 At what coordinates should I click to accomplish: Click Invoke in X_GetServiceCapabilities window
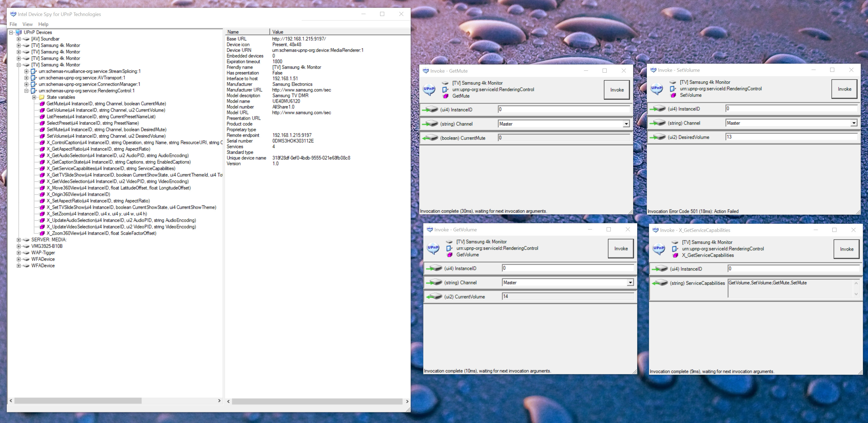pyautogui.click(x=846, y=249)
